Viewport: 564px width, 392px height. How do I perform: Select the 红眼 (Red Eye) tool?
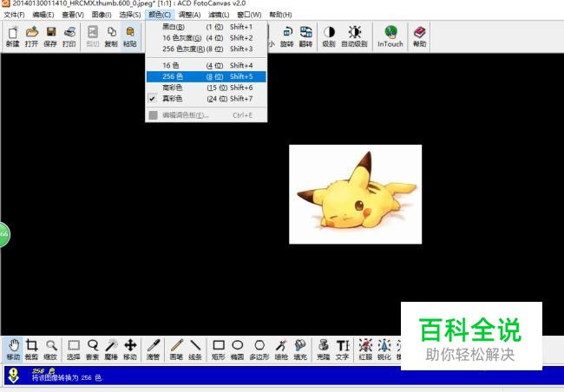[365, 350]
